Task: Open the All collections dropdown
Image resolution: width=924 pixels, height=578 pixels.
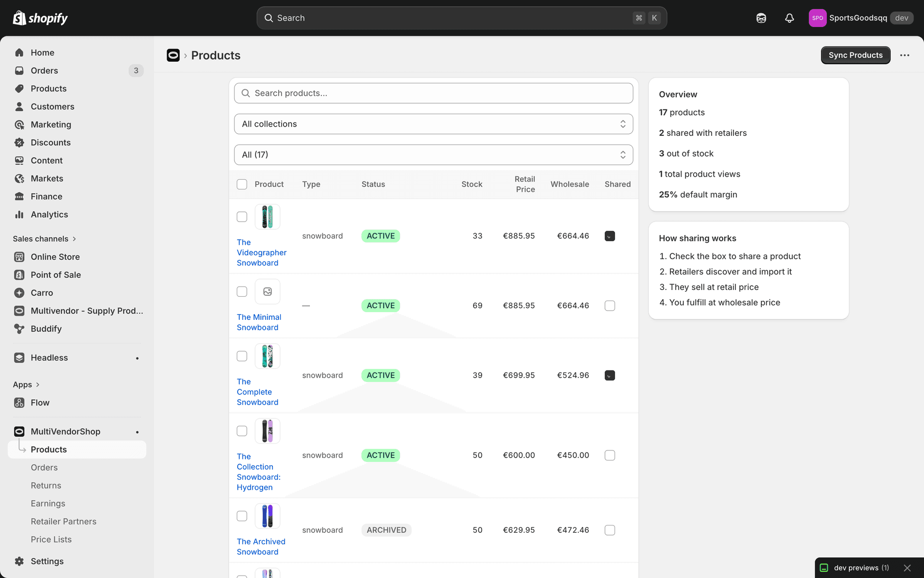Action: pos(433,124)
